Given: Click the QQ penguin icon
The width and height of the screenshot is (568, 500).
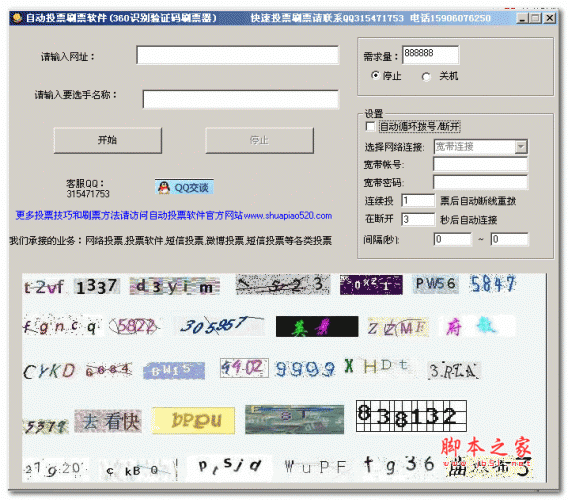Looking at the screenshot, I should (x=164, y=187).
